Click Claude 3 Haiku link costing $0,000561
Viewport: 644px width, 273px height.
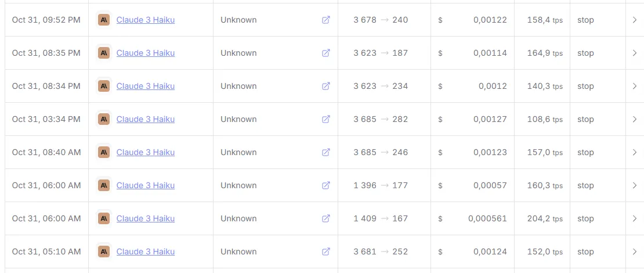[146, 218]
